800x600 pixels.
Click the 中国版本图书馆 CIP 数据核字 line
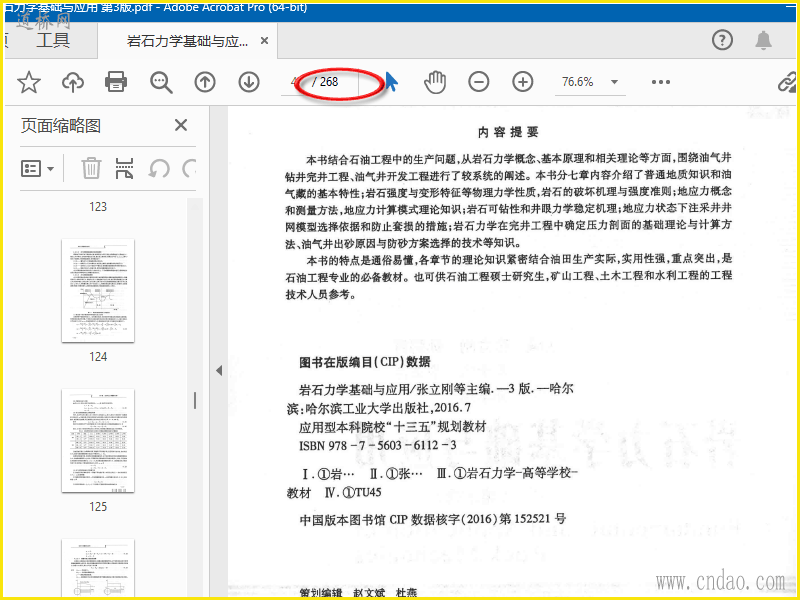(x=433, y=519)
